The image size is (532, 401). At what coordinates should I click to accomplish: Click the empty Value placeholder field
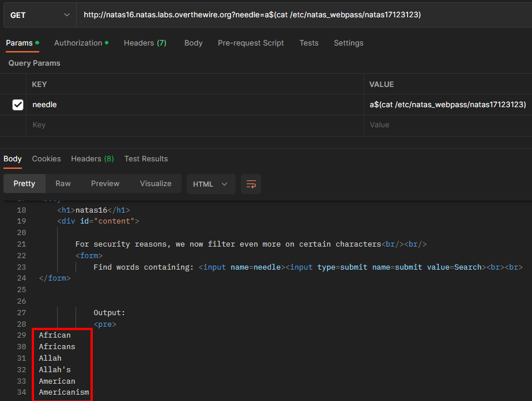pyautogui.click(x=447, y=125)
